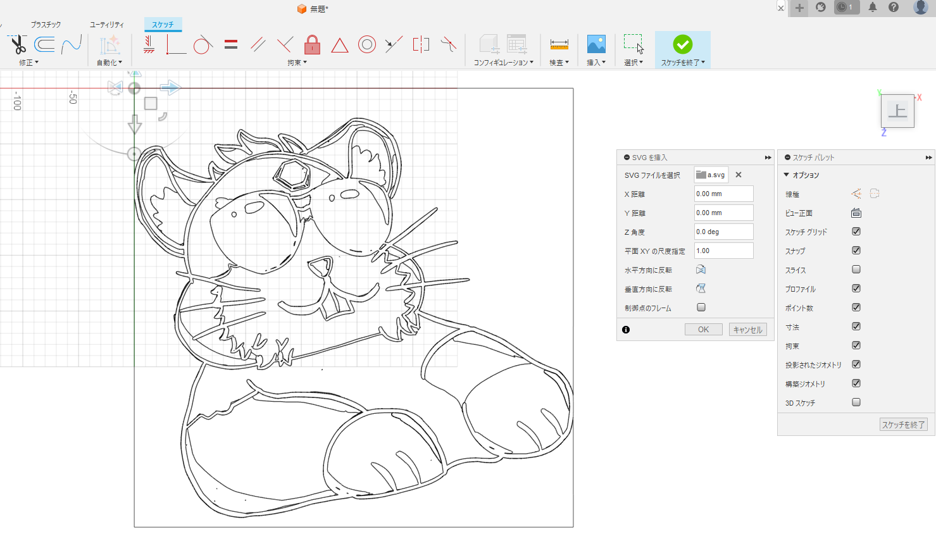Screen dimensions: 936x560
Task: Click the configuration cube icon
Action: (489, 44)
